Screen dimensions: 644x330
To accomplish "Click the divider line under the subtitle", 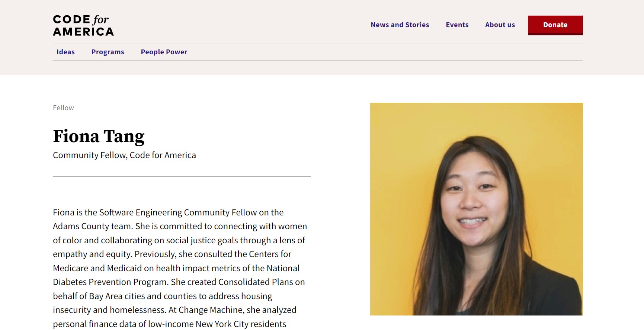I will [x=182, y=176].
